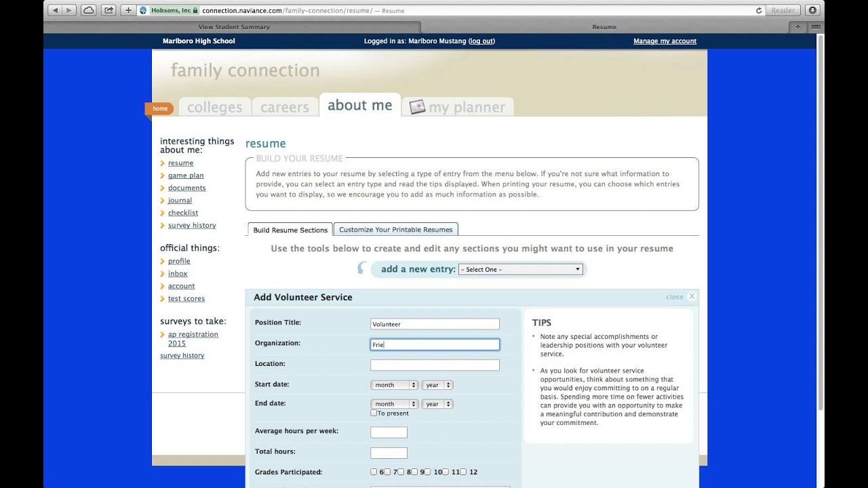Open the ap registration 2015 survey link
Screen dimensions: 868x488
193,339
